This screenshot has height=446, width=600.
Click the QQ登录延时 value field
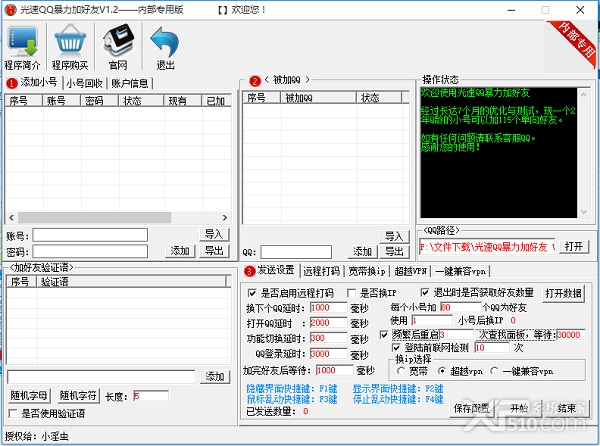[328, 353]
